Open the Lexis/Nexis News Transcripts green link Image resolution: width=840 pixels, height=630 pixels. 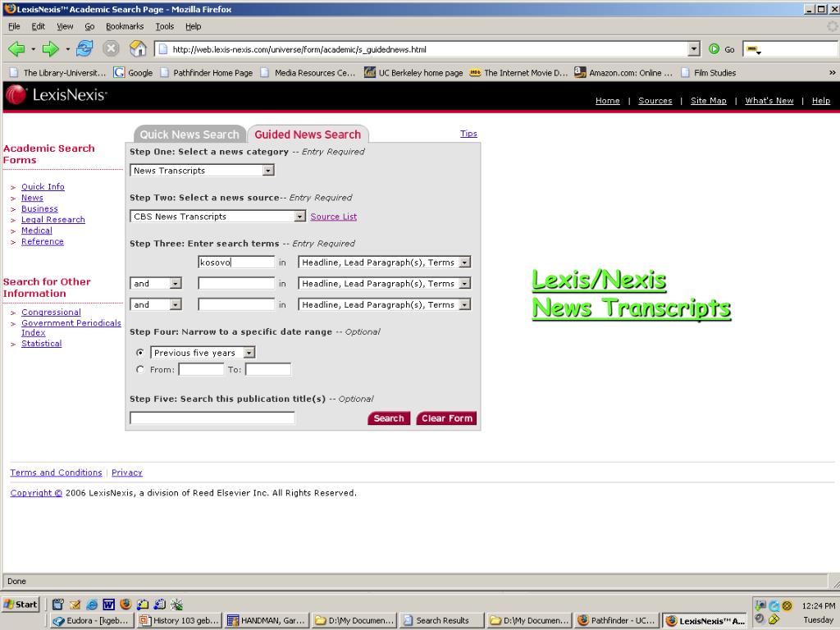[631, 294]
